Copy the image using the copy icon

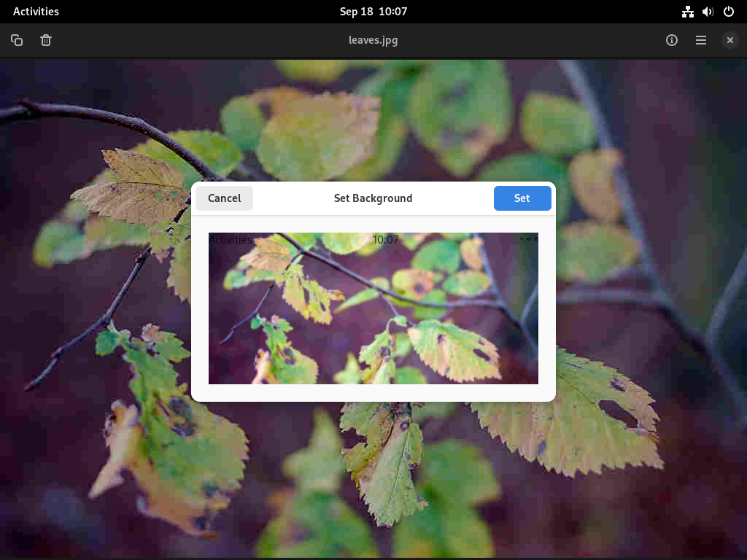pos(17,41)
